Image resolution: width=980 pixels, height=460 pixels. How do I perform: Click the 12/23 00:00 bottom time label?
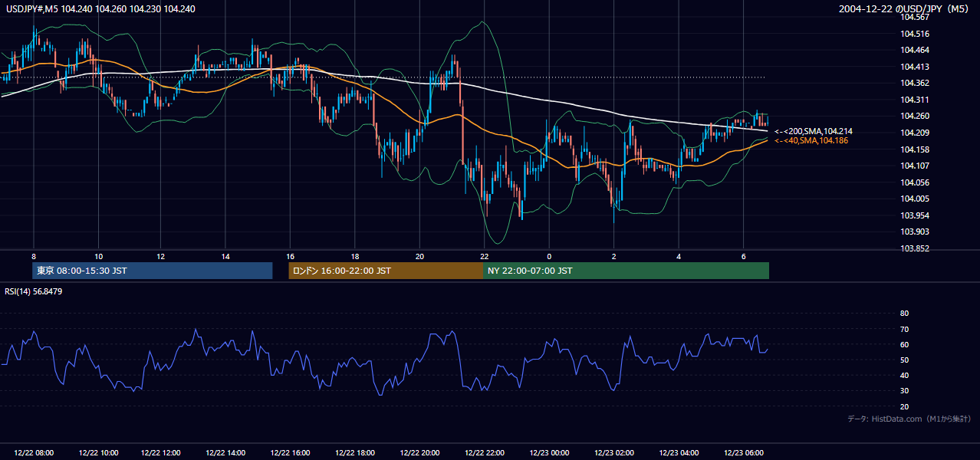[549, 452]
